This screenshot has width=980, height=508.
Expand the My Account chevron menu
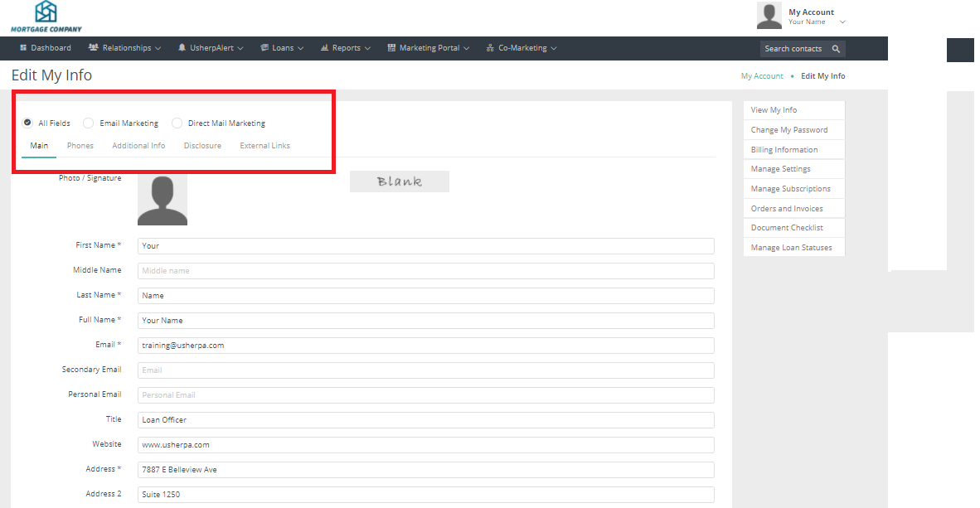pyautogui.click(x=842, y=22)
